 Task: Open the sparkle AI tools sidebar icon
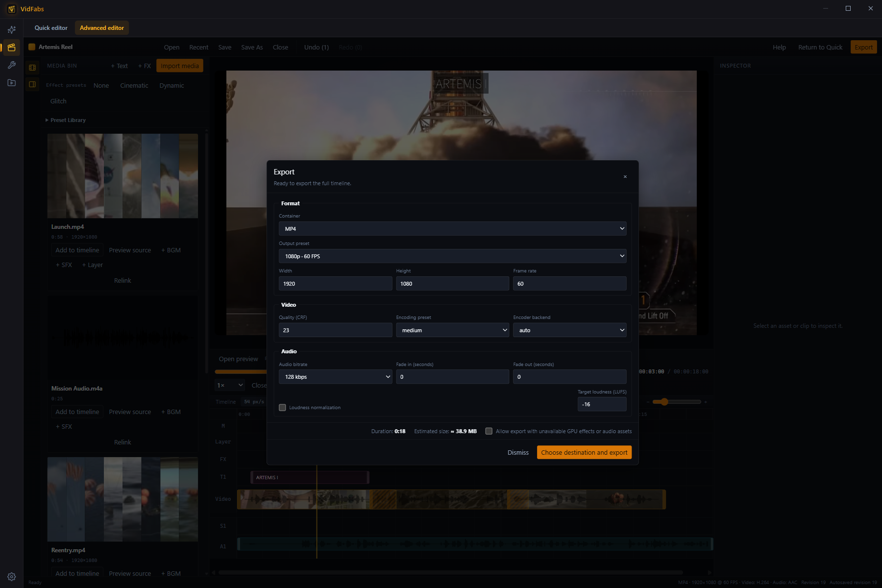tap(12, 30)
